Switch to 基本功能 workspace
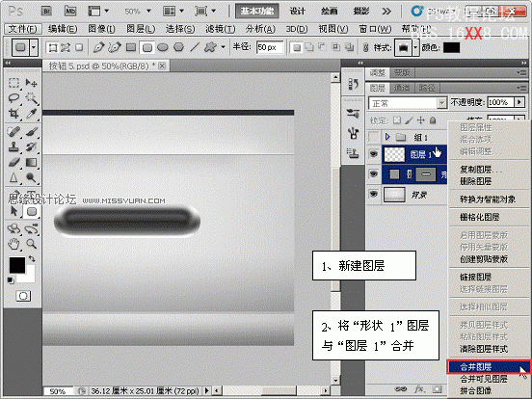Screen dimensions: 532x399 (x=256, y=12)
